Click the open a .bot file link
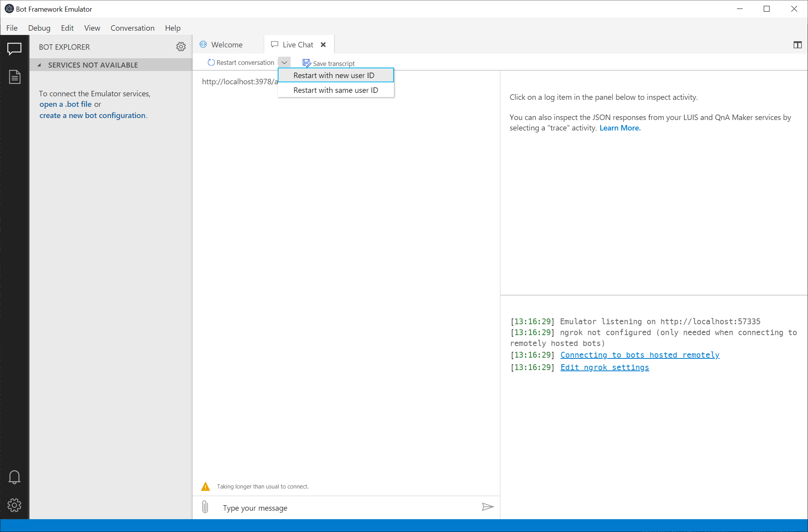The image size is (808, 532). pyautogui.click(x=65, y=104)
